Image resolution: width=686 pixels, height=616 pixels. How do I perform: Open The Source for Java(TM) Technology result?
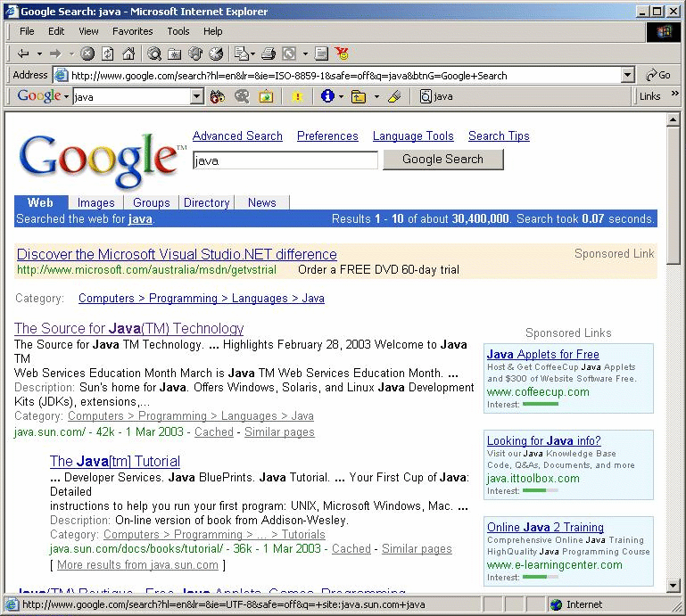coord(128,328)
